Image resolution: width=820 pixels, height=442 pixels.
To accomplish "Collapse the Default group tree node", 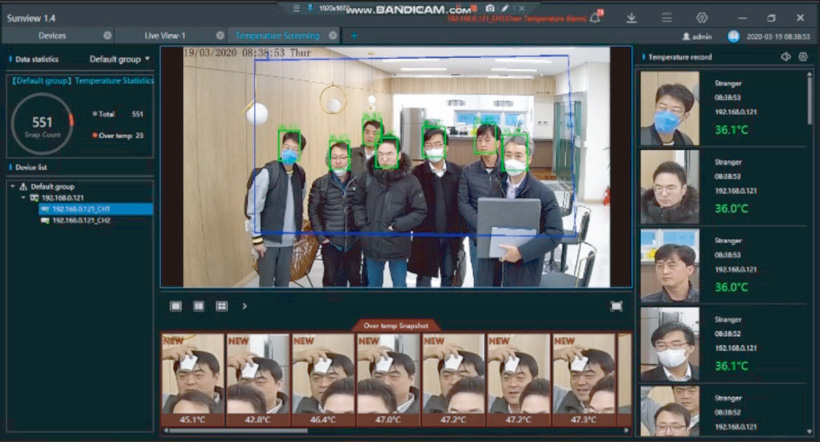I will click(12, 186).
